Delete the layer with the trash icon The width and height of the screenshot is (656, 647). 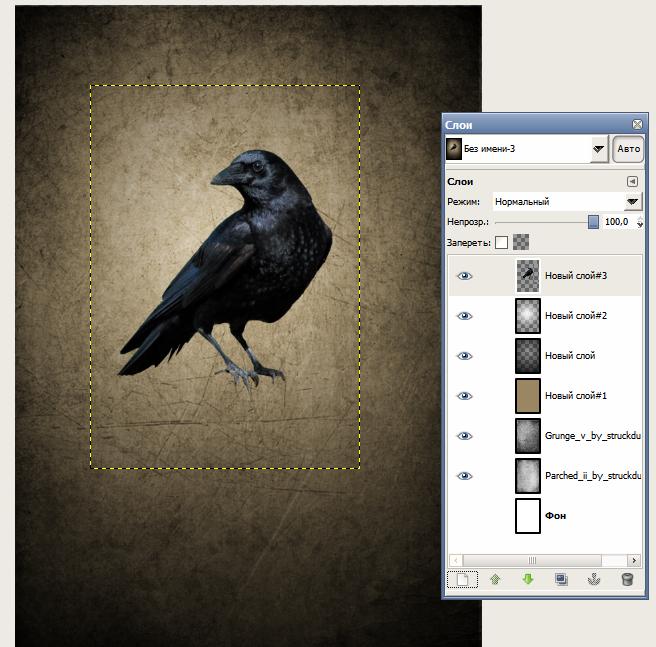tap(627, 580)
